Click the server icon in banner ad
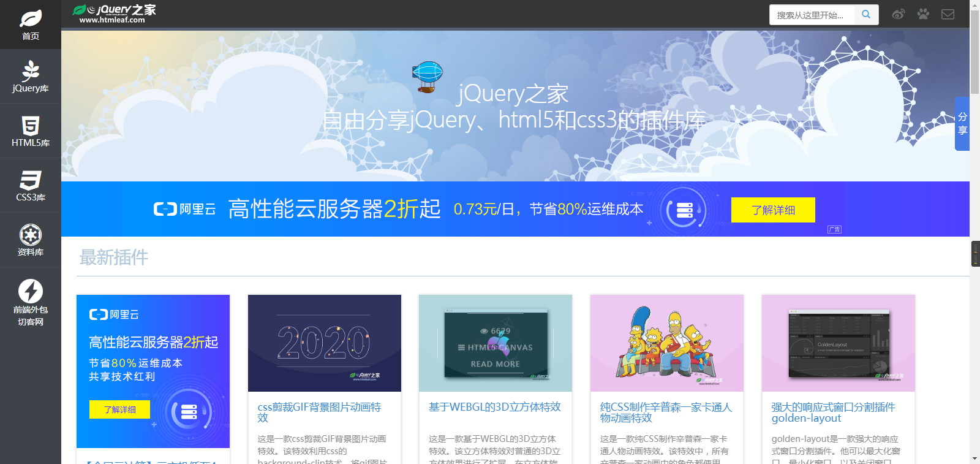 (684, 210)
